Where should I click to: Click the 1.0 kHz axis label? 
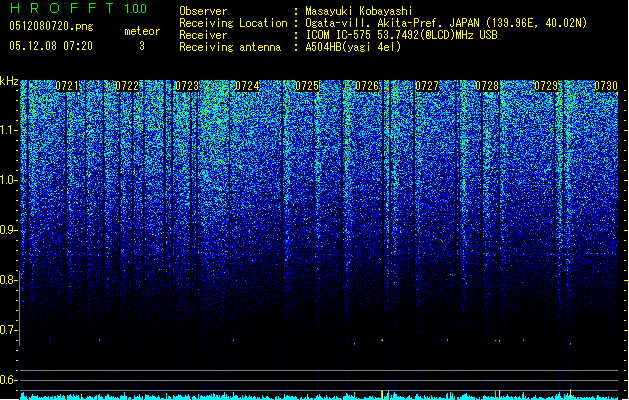(x=8, y=180)
